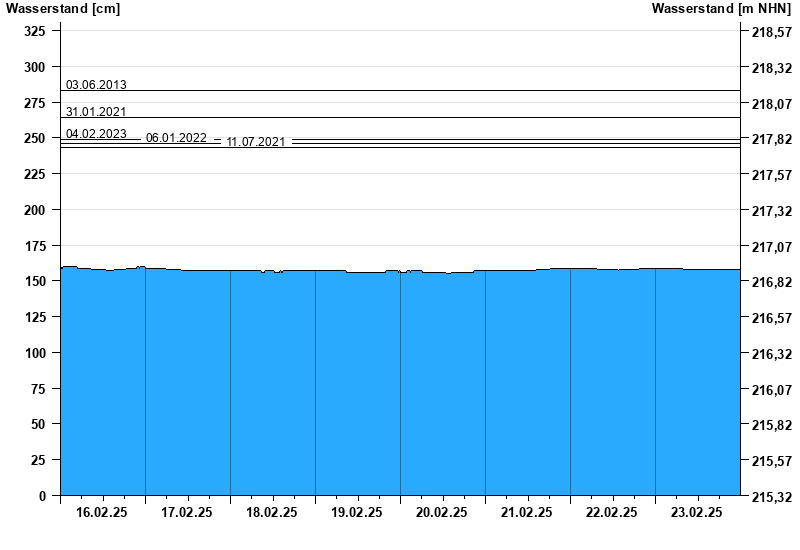Viewport: 800px width, 550px height.
Task: Click the 04.02.2023 flood marker label
Action: 96,134
